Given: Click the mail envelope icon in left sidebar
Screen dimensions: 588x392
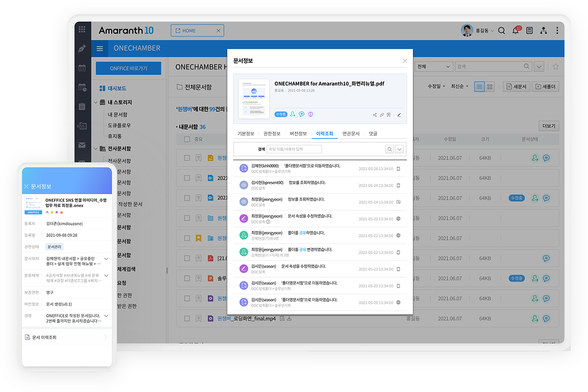Looking at the screenshot, I should point(82,145).
